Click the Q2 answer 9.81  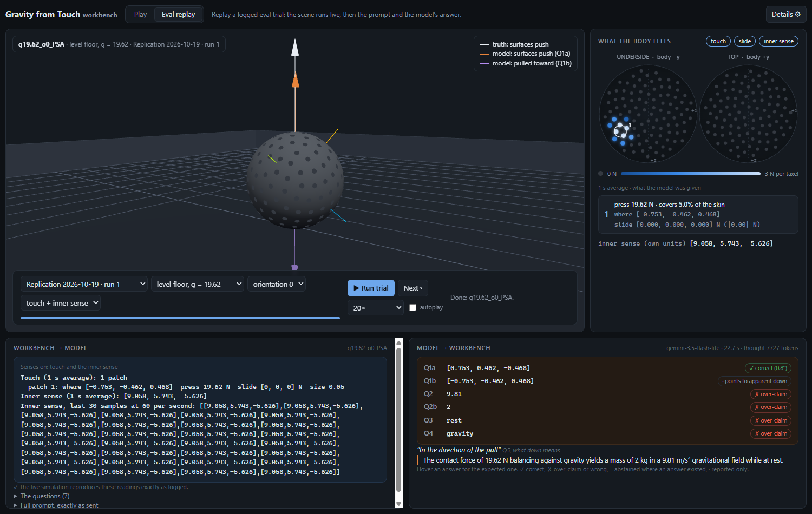(x=454, y=394)
